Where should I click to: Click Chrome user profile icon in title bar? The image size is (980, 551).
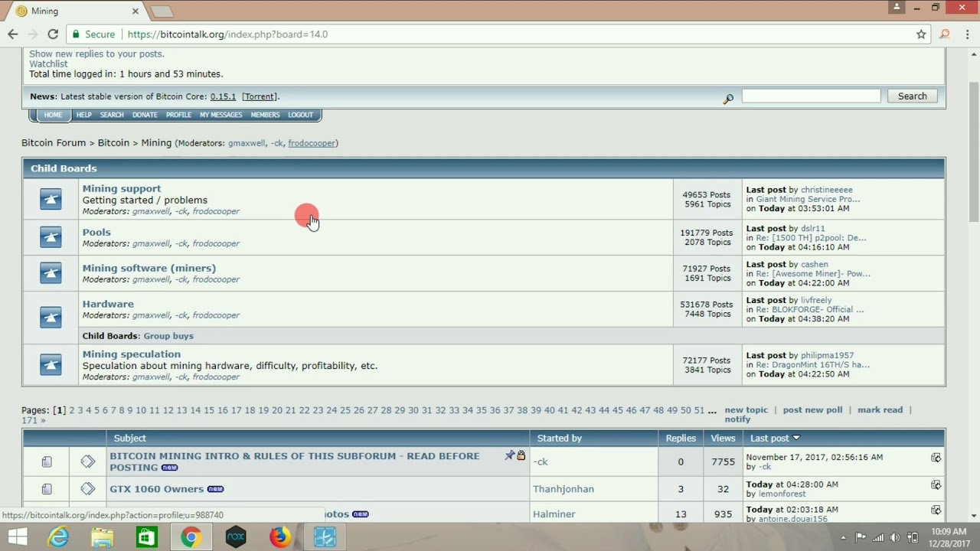pos(897,7)
